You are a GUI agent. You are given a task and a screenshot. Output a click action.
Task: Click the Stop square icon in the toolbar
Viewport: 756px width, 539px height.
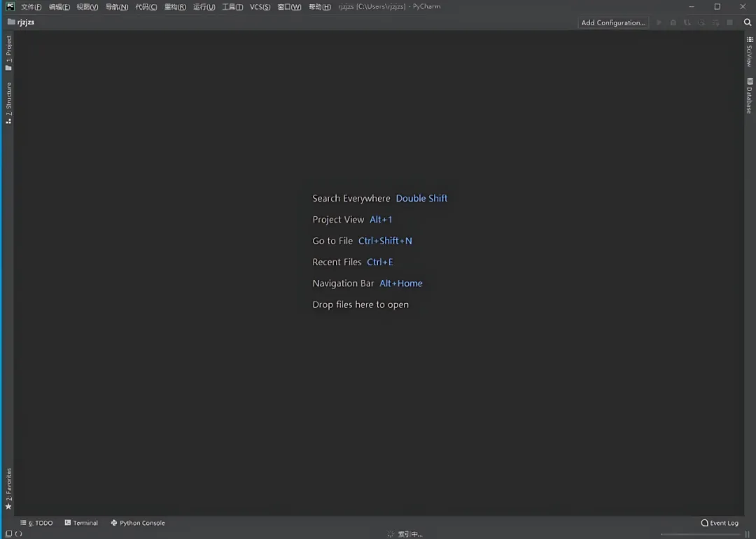click(x=730, y=22)
